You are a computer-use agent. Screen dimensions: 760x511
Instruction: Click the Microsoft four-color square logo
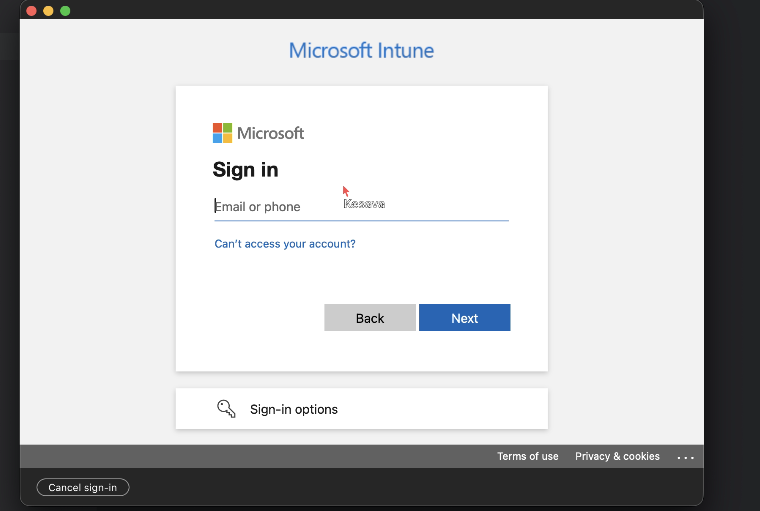point(222,133)
